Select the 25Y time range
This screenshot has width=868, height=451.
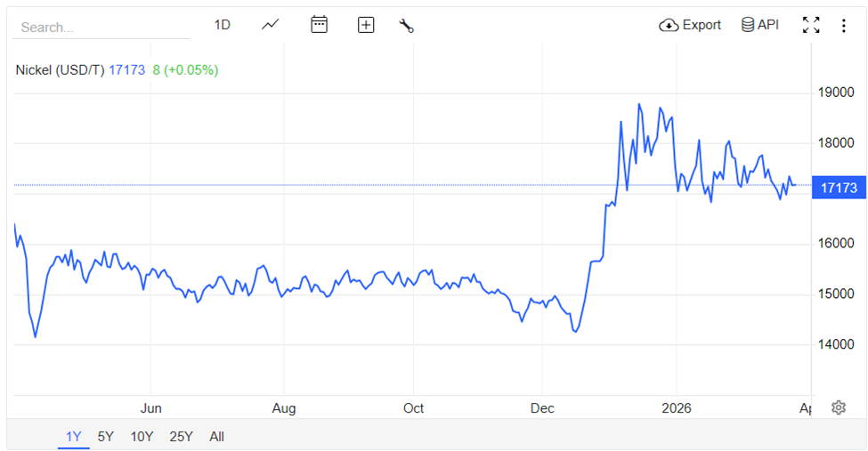coord(181,436)
